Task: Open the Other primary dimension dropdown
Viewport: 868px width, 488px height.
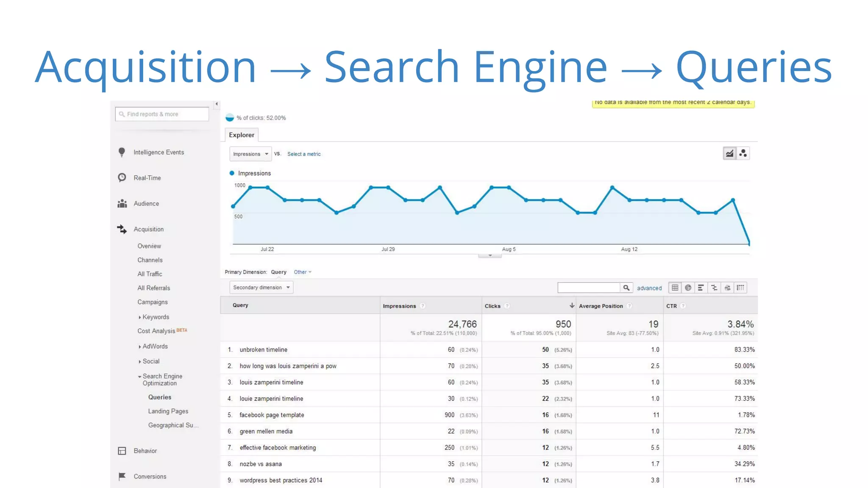Action: [x=303, y=272]
